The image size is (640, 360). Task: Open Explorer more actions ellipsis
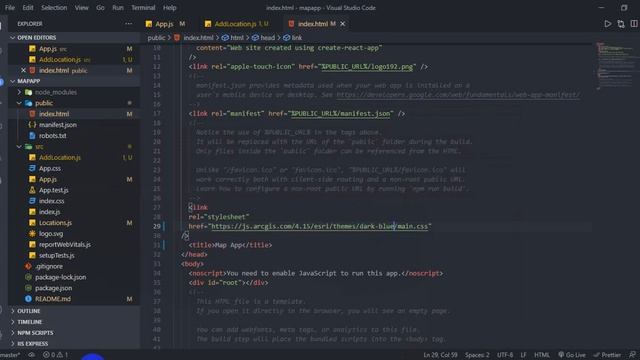point(129,24)
